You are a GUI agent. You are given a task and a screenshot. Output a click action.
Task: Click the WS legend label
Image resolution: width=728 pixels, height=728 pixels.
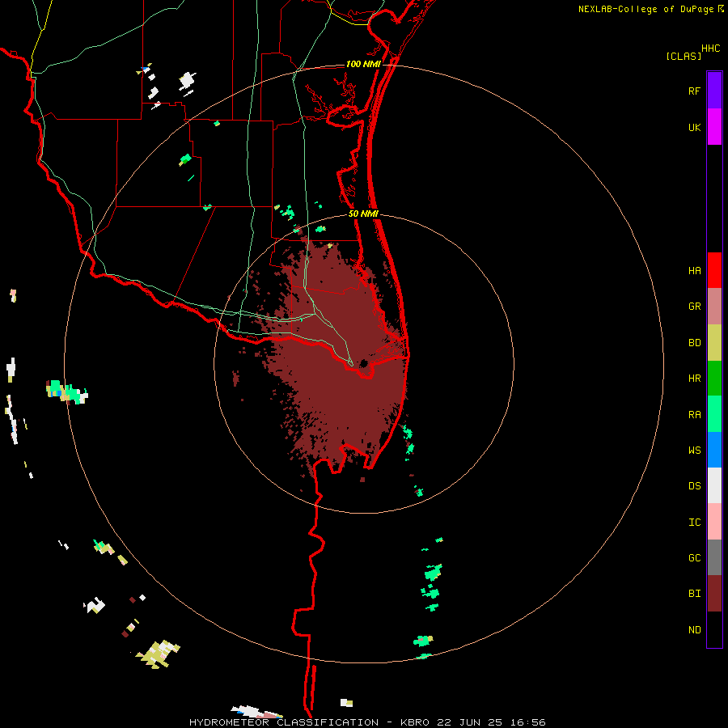694,451
